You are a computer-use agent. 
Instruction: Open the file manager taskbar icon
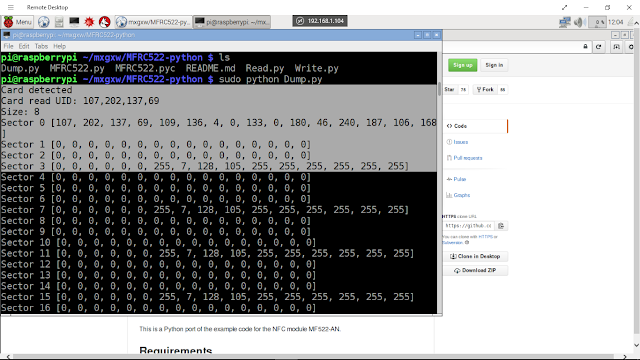pyautogui.click(x=59, y=22)
